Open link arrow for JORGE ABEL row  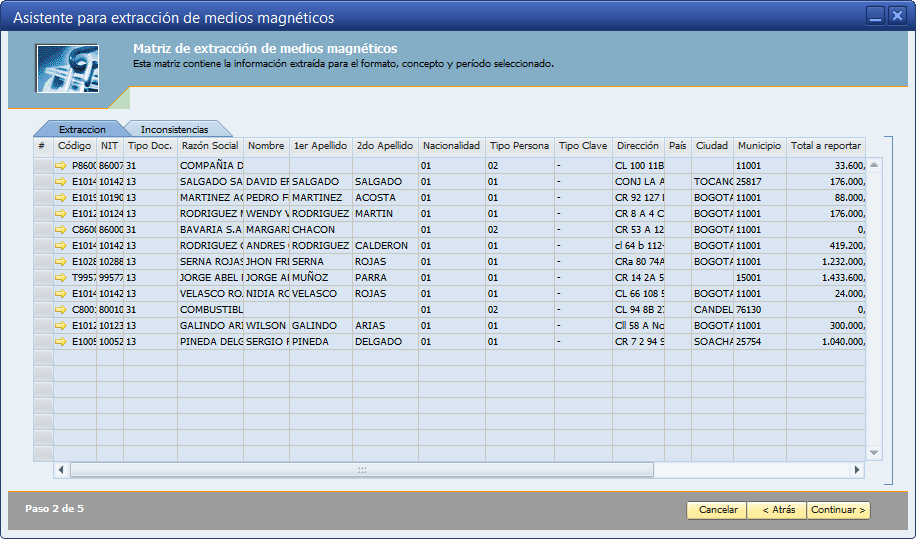click(x=61, y=277)
